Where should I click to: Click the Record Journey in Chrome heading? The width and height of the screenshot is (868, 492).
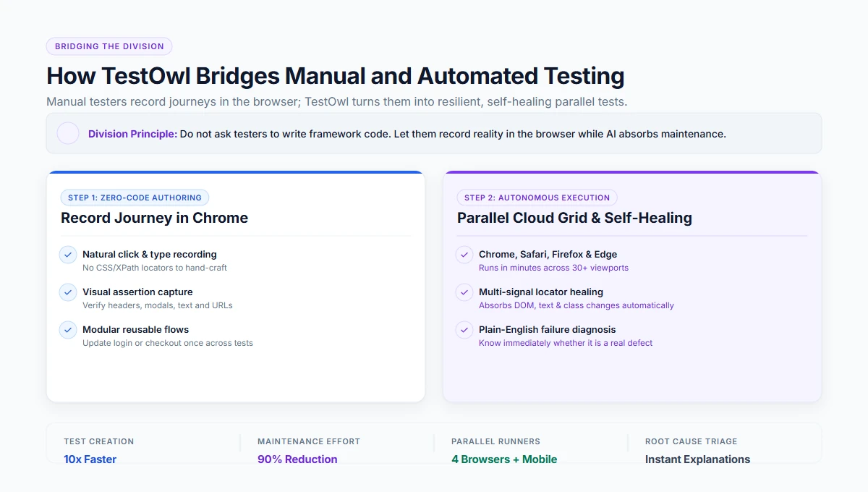[x=154, y=218]
